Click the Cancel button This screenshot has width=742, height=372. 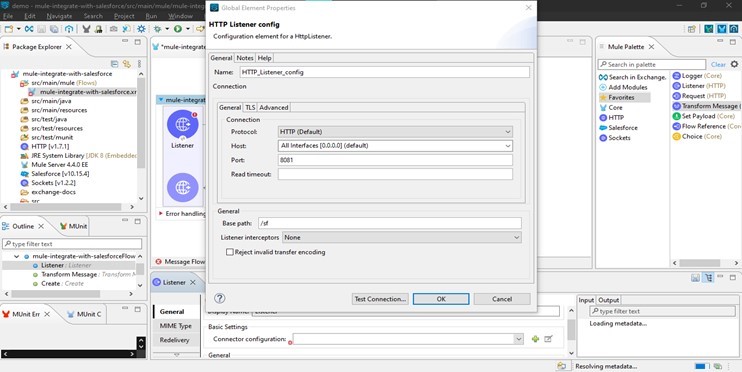point(502,299)
